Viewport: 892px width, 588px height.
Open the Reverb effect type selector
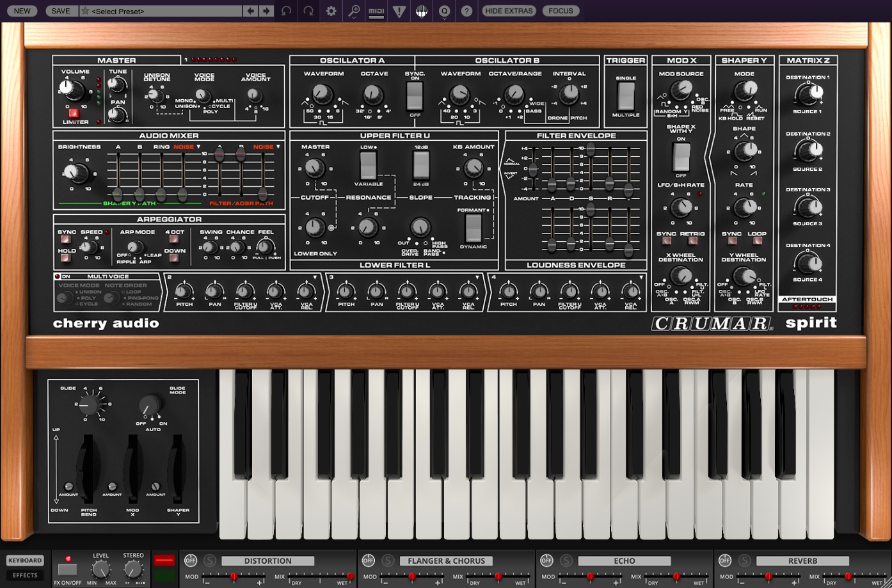(803, 560)
